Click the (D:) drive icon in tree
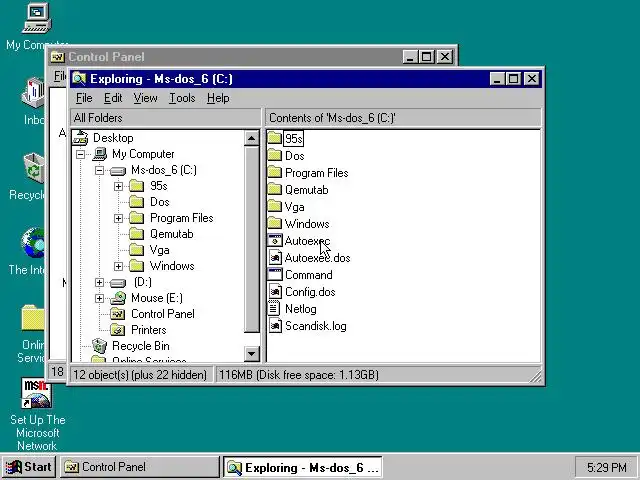This screenshot has height=480, width=640. 118,282
